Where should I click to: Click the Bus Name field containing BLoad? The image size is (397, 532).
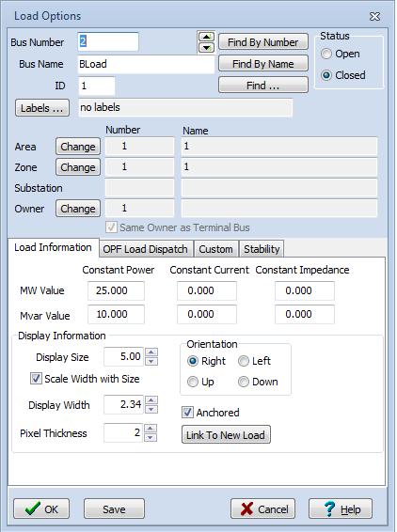146,64
